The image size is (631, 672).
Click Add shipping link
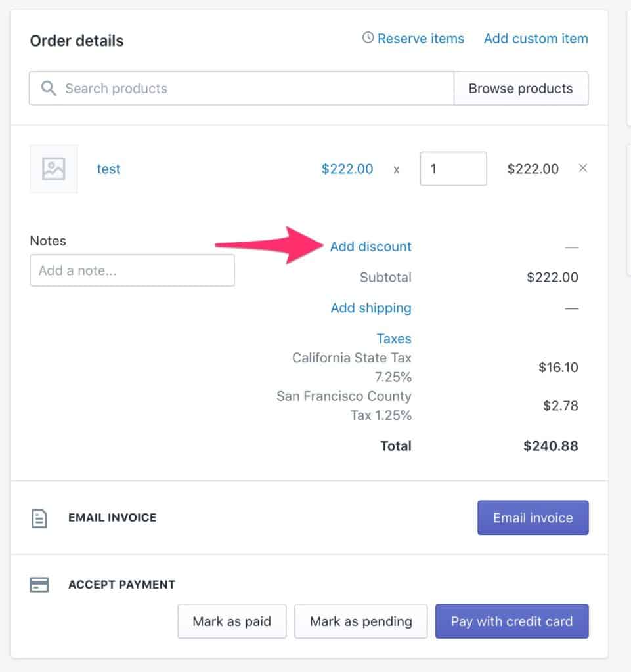tap(371, 308)
